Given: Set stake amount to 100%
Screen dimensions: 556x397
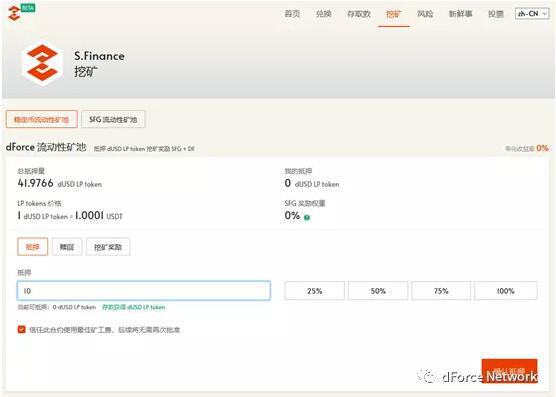Looking at the screenshot, I should point(506,291).
